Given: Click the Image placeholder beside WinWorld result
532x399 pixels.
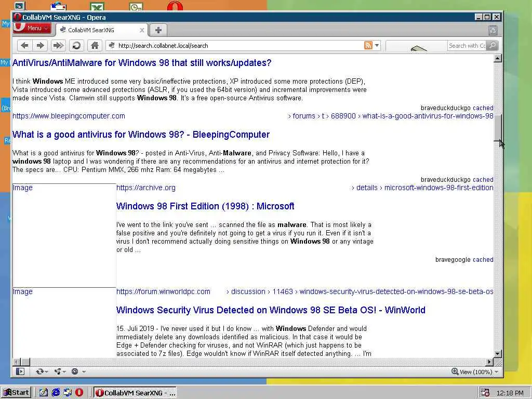Looking at the screenshot, I should click(x=64, y=322).
